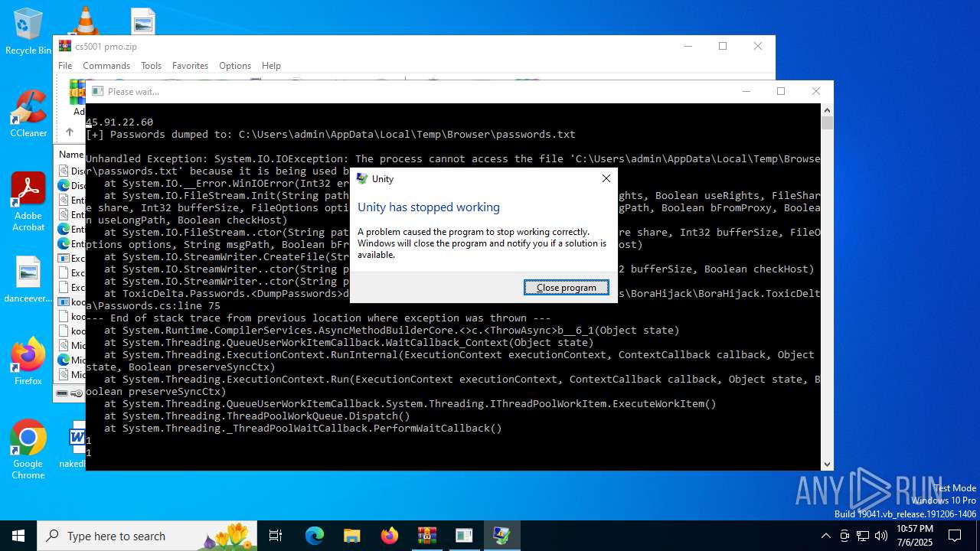Click the volume icon in system tray
Viewport: 980px width, 551px height.
point(881,536)
